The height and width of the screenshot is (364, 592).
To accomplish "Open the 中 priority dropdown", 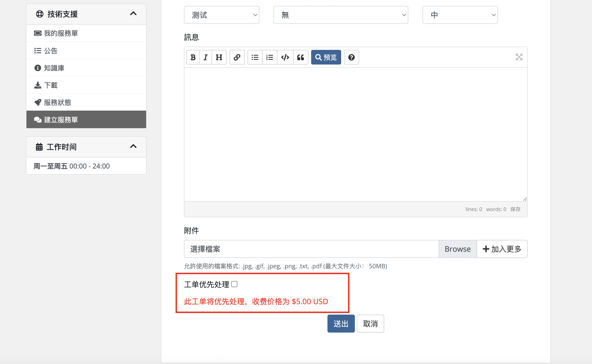I will [460, 15].
